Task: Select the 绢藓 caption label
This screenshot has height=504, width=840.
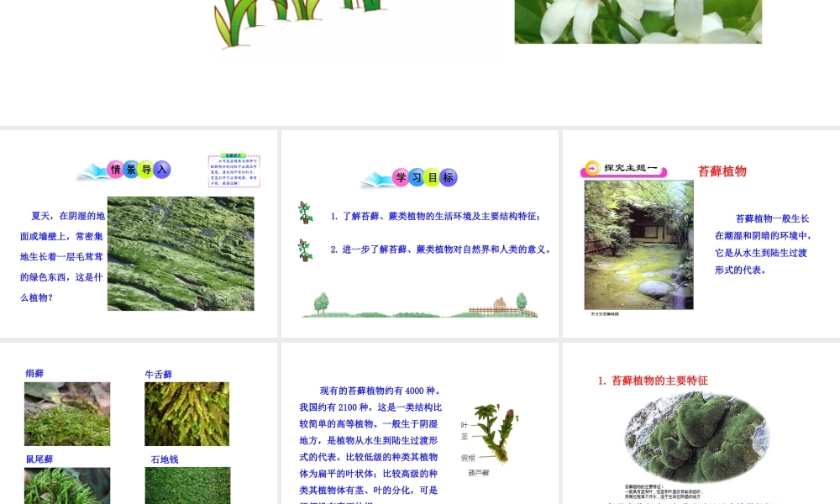Action: [x=34, y=373]
